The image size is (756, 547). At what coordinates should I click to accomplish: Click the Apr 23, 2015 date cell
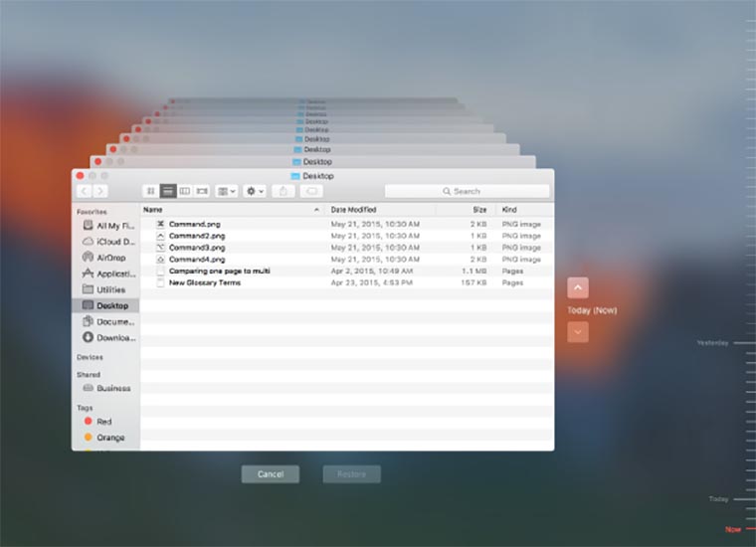(371, 282)
